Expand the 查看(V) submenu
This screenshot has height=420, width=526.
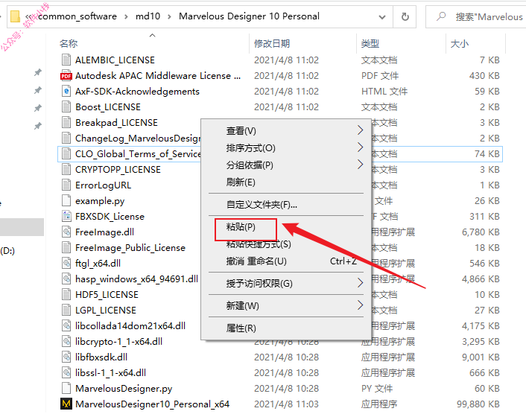pyautogui.click(x=360, y=130)
